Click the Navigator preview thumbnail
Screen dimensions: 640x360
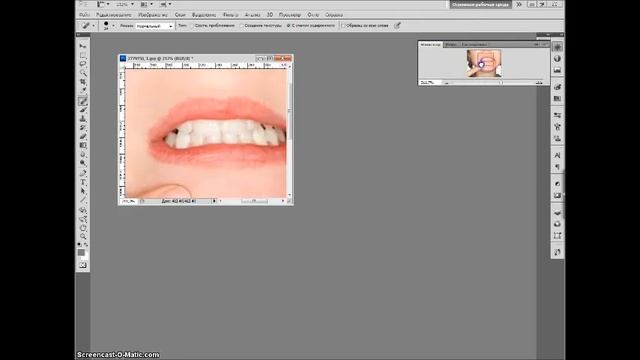coord(484,63)
